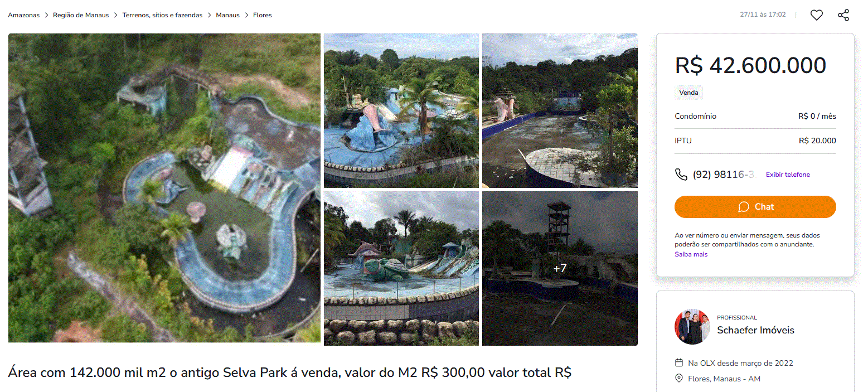The height and width of the screenshot is (392, 868).
Task: Click the chat bubble icon
Action: click(743, 207)
